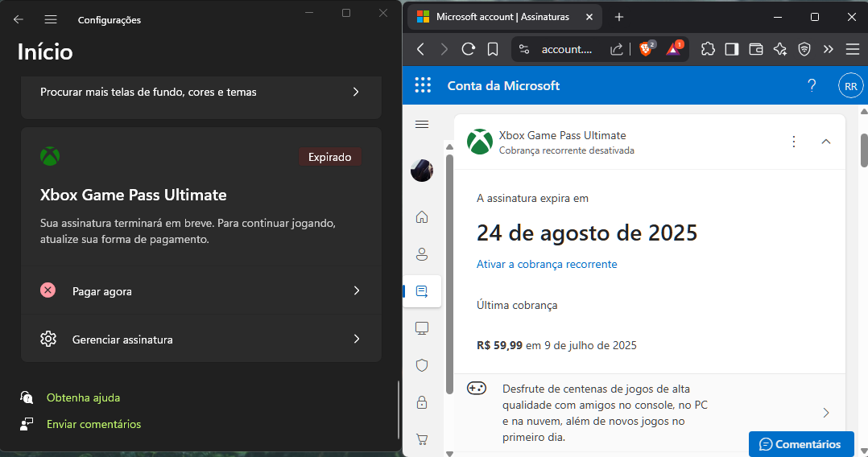Click the 24 de agosto de 2025 date
Image resolution: width=868 pixels, height=457 pixels.
click(587, 233)
